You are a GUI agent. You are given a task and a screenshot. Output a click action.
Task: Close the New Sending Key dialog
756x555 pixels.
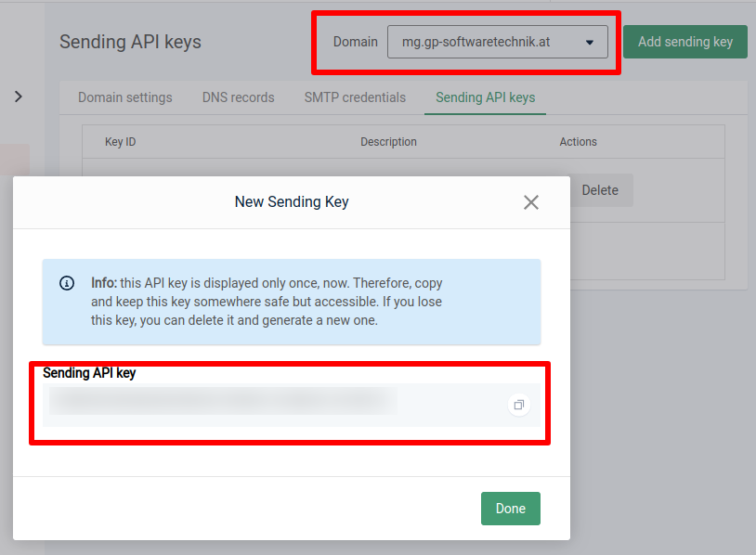pos(530,202)
